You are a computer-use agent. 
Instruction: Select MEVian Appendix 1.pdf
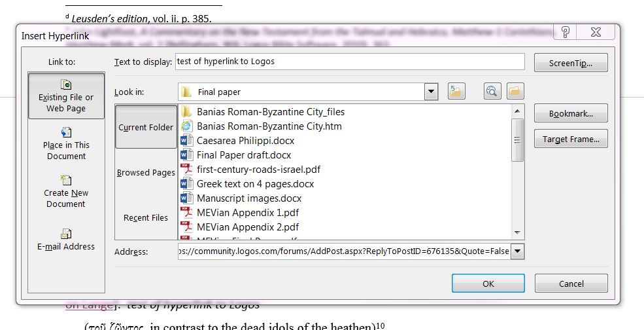click(248, 212)
